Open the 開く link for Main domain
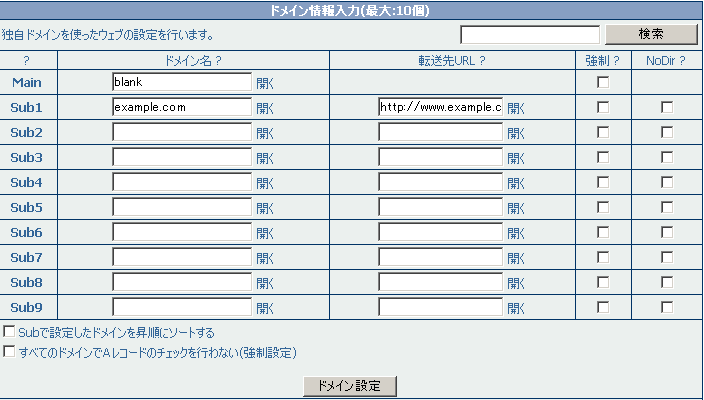The height and width of the screenshot is (400, 704). tap(265, 83)
